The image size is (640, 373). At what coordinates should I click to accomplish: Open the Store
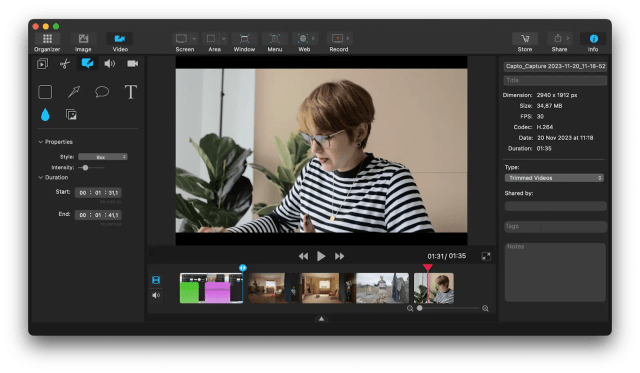tap(525, 42)
